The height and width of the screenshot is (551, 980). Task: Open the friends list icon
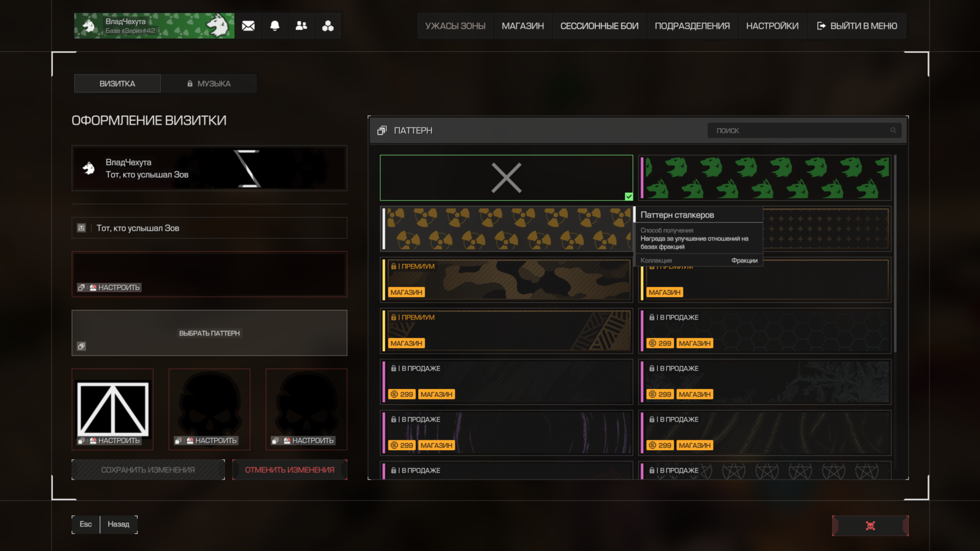[301, 26]
